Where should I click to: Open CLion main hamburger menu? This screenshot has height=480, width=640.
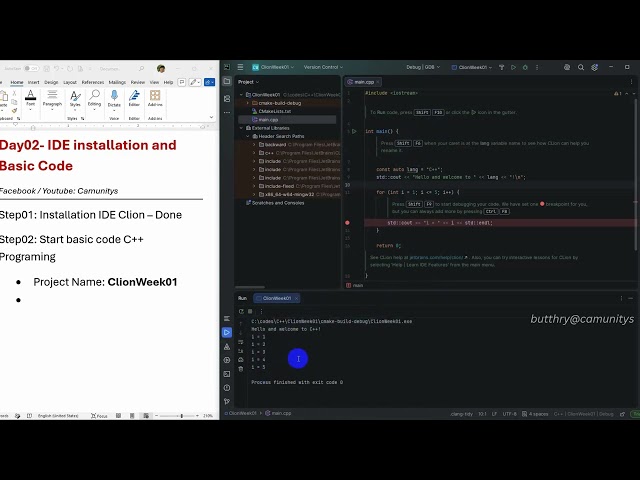[240, 67]
